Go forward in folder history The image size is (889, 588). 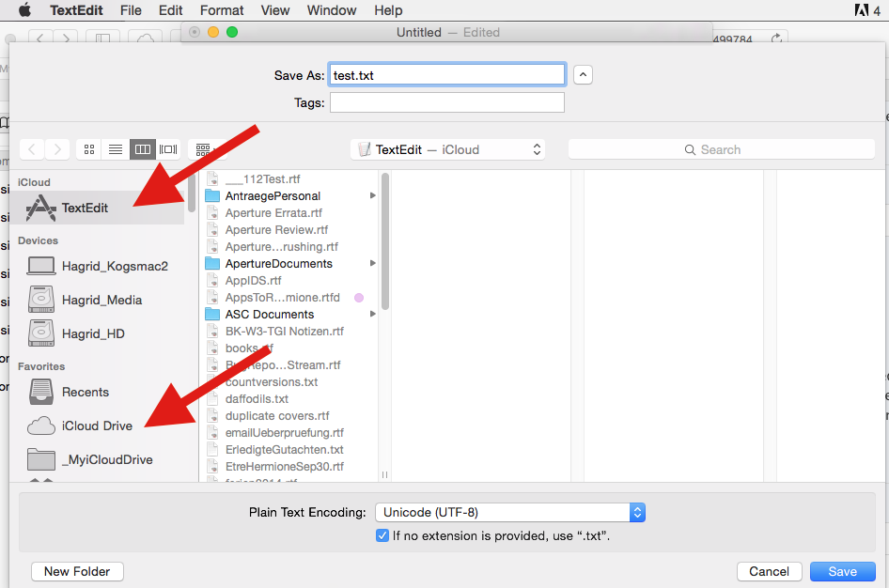pyautogui.click(x=57, y=149)
